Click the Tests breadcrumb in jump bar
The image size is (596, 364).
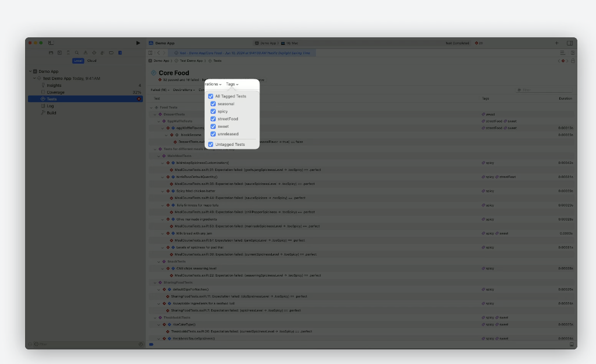pyautogui.click(x=215, y=61)
